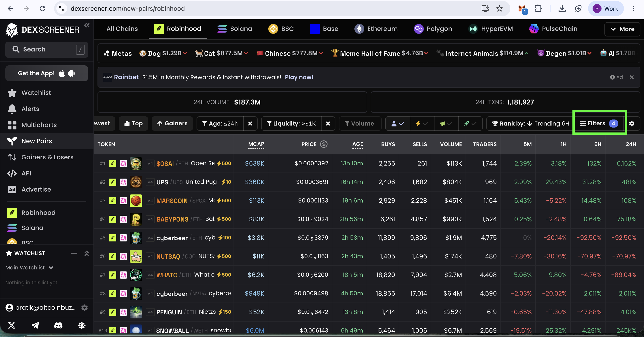The image size is (644, 337).
Task: Focus the Search box in the sidebar
Action: coord(47,49)
